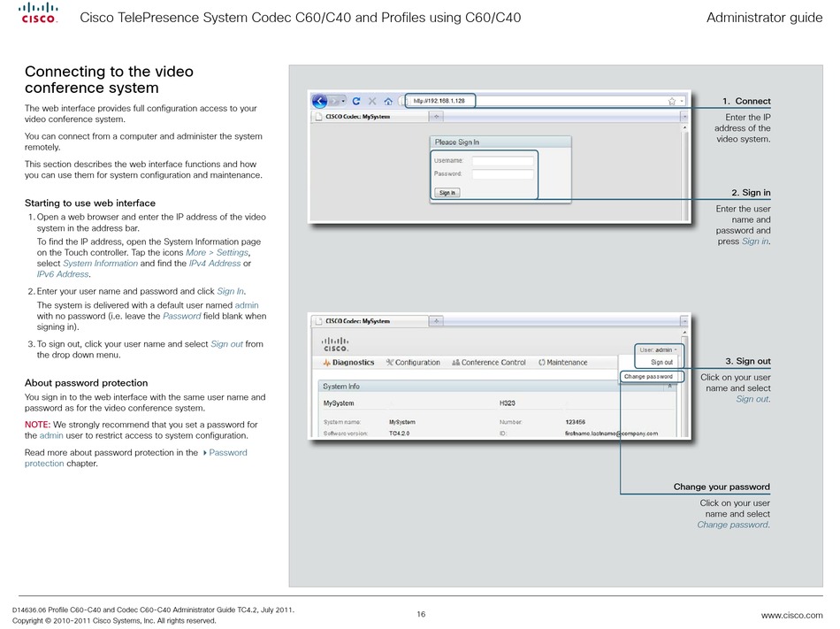Open the Conference Control menu
The height and width of the screenshot is (629, 840).
pos(489,363)
